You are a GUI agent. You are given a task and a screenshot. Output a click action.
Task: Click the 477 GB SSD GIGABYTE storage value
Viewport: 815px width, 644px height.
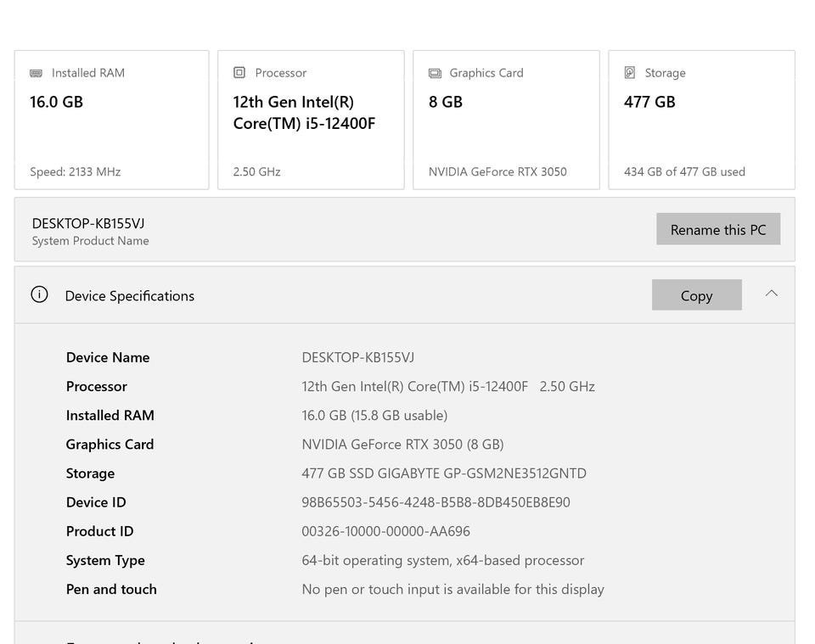coord(444,473)
